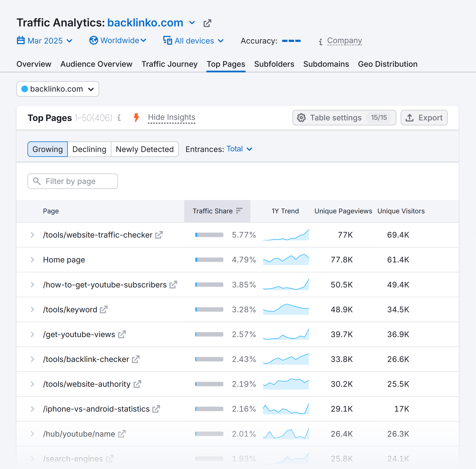The height and width of the screenshot is (469, 476).
Task: Open the domain dropdown arrow in the title
Action: click(x=192, y=23)
